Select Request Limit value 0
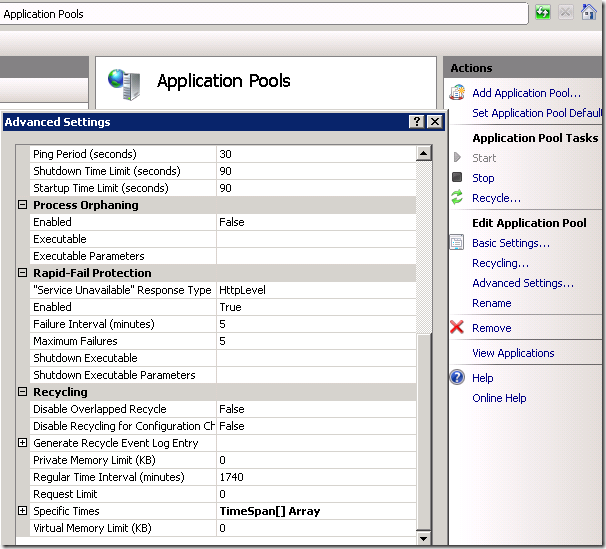The width and height of the screenshot is (606, 549). click(222, 494)
